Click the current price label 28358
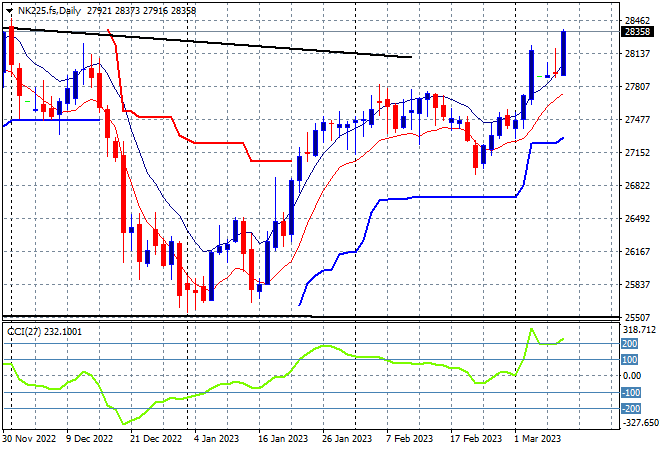The image size is (660, 450). [638, 32]
